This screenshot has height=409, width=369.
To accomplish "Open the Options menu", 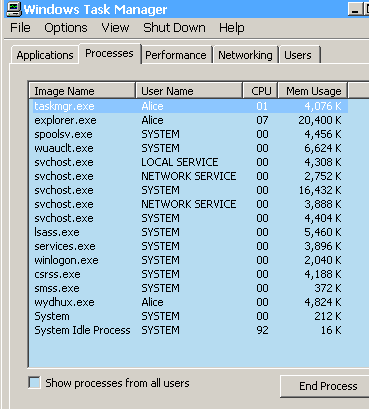I will click(x=66, y=28).
